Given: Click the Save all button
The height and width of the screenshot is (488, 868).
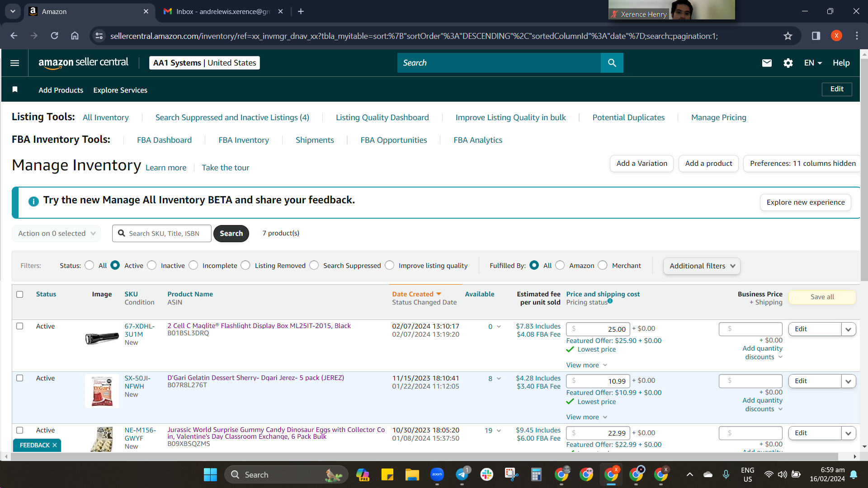Looking at the screenshot, I should pyautogui.click(x=822, y=297).
